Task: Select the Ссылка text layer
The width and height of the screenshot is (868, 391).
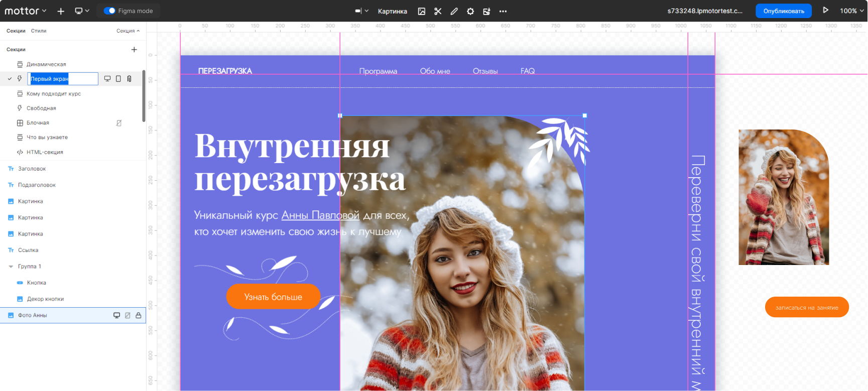Action: pyautogui.click(x=73, y=250)
